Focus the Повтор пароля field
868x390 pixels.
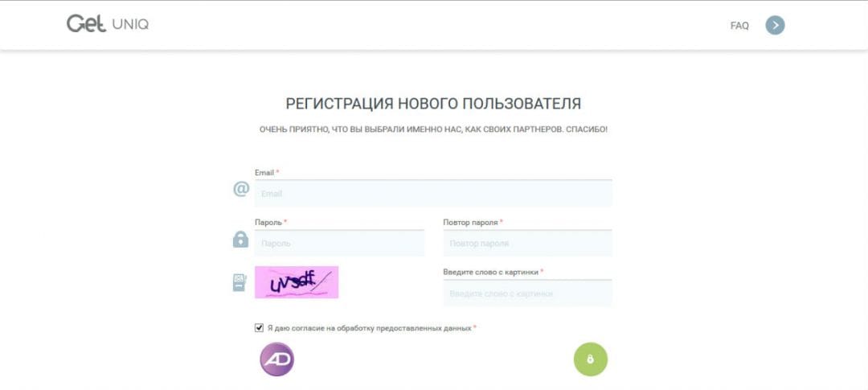coord(527,243)
